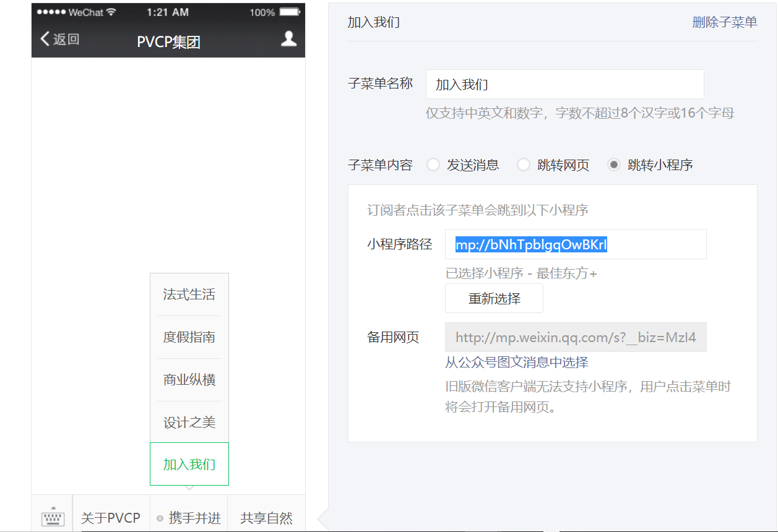The width and height of the screenshot is (778, 532).
Task: Click the 备用网页 URL field
Action: (x=576, y=337)
